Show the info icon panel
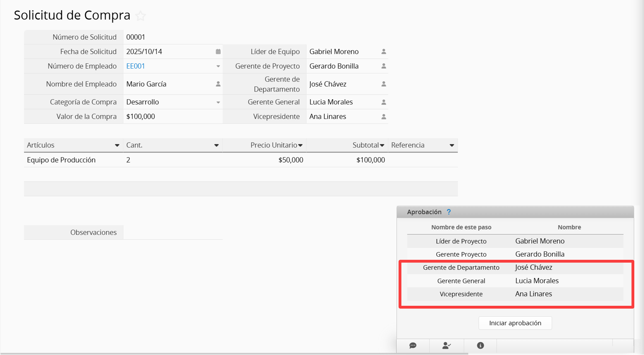The width and height of the screenshot is (644, 355). click(x=480, y=345)
